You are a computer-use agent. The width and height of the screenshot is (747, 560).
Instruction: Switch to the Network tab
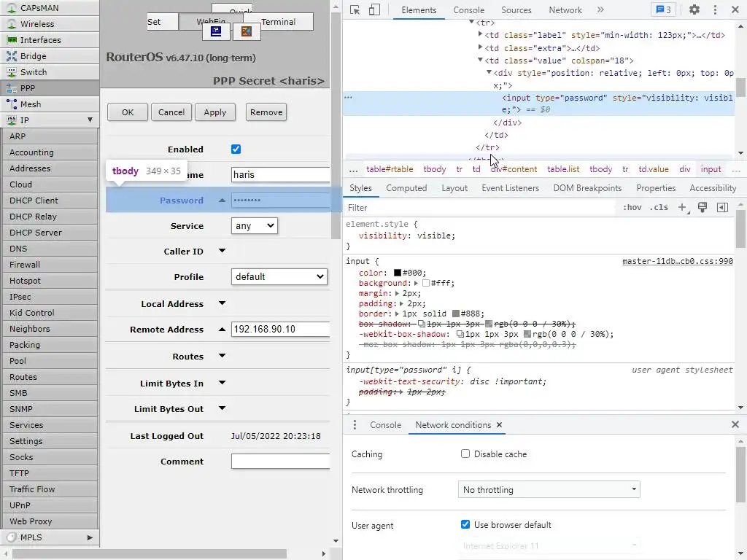pos(565,10)
